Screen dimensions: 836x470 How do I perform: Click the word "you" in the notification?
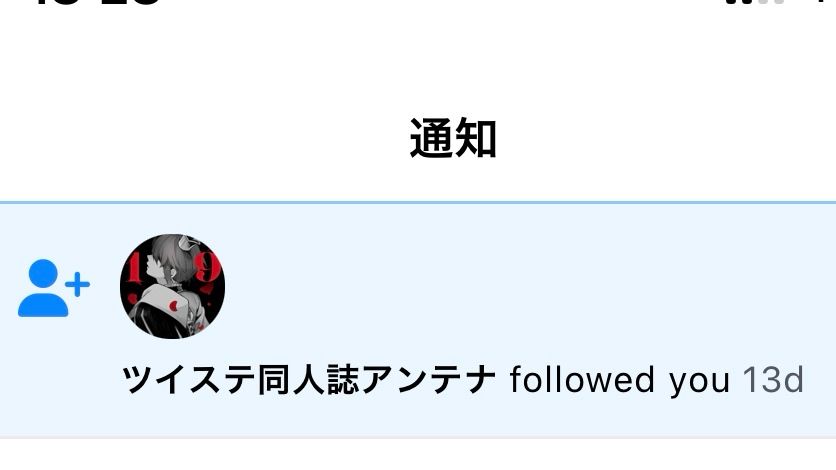tap(700, 383)
